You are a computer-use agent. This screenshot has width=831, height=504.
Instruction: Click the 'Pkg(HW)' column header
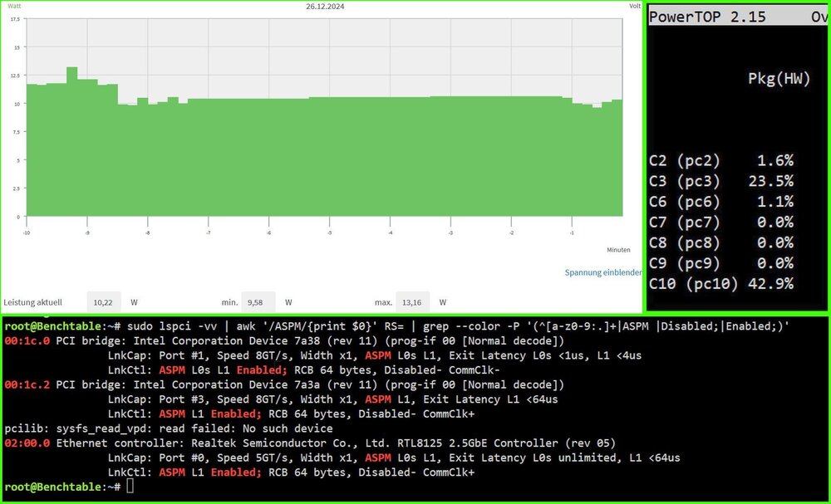coord(779,79)
